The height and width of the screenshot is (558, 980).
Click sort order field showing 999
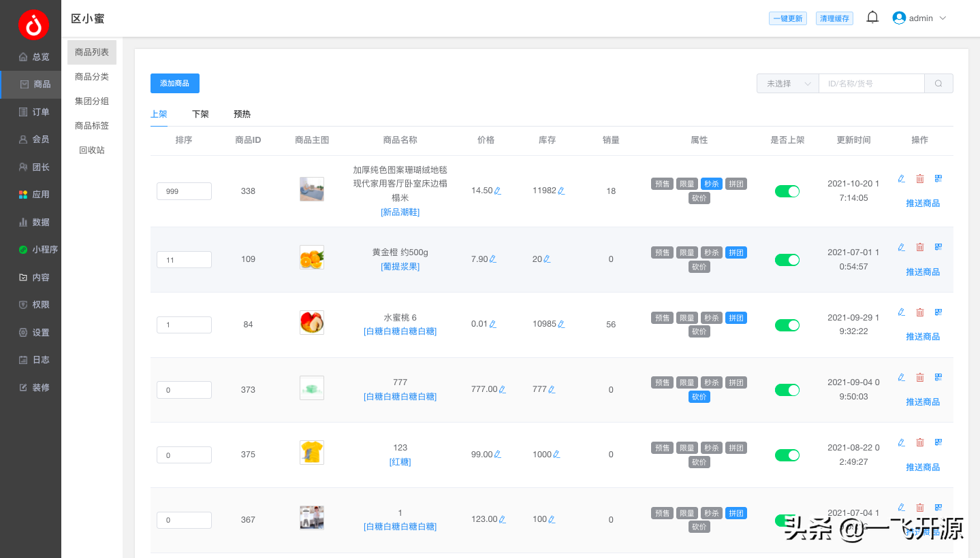tap(184, 191)
